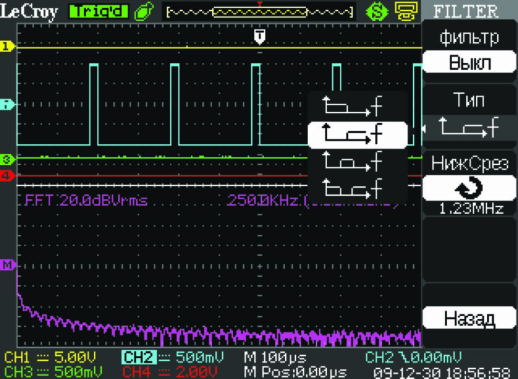The height and width of the screenshot is (379, 518).
Task: Pick the band-pass filter type icon
Action: (x=352, y=161)
